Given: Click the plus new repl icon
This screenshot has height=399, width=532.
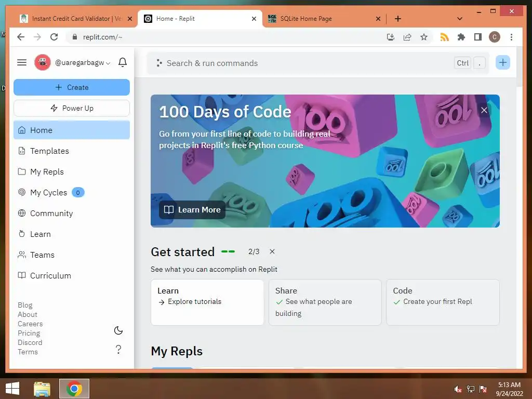Looking at the screenshot, I should (502, 62).
